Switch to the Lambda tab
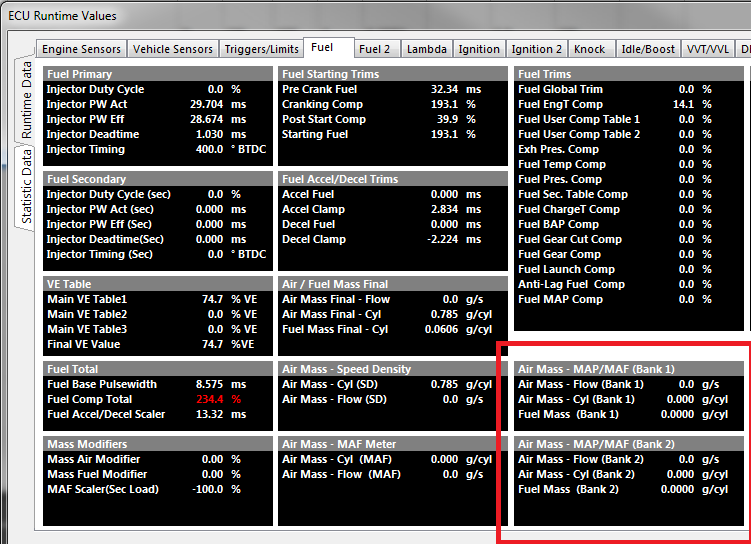751x544 pixels. coord(427,49)
